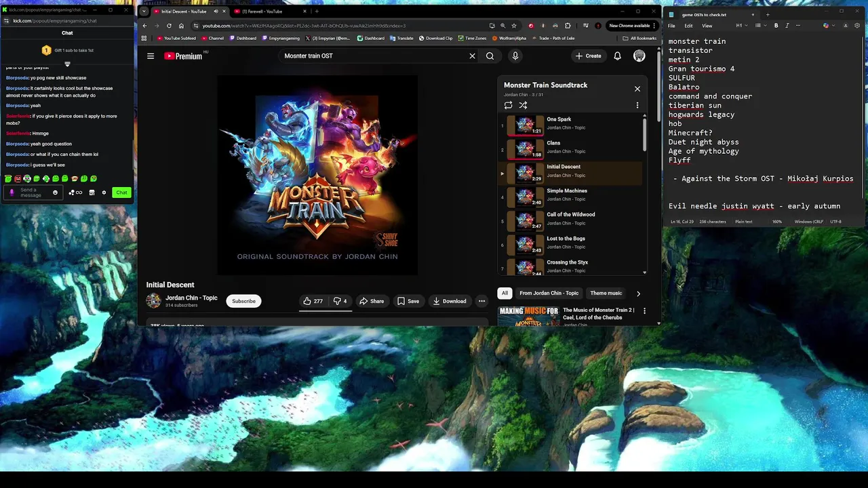Open the Kick chat shop icon
868x488 pixels.
point(92,192)
